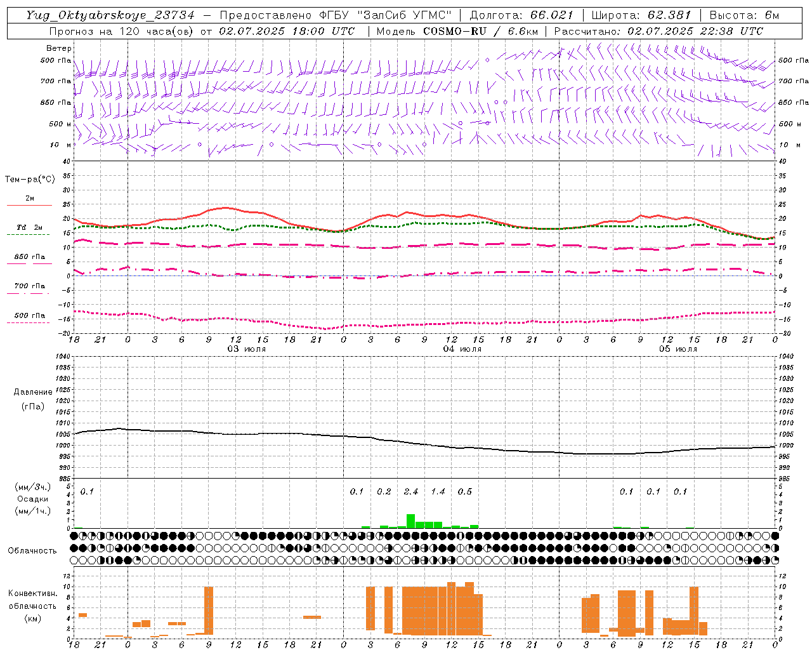Click the '03 июля' date label

(x=247, y=349)
